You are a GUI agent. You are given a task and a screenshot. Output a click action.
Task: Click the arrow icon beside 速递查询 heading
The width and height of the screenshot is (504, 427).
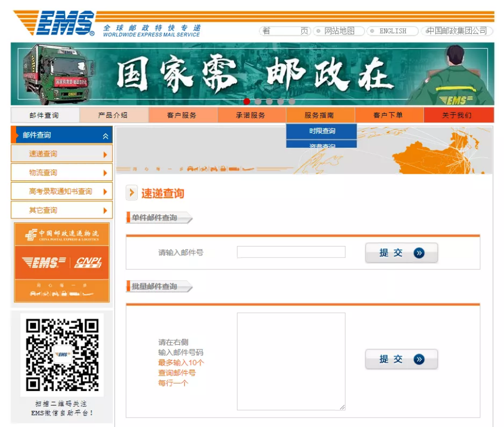(x=131, y=192)
